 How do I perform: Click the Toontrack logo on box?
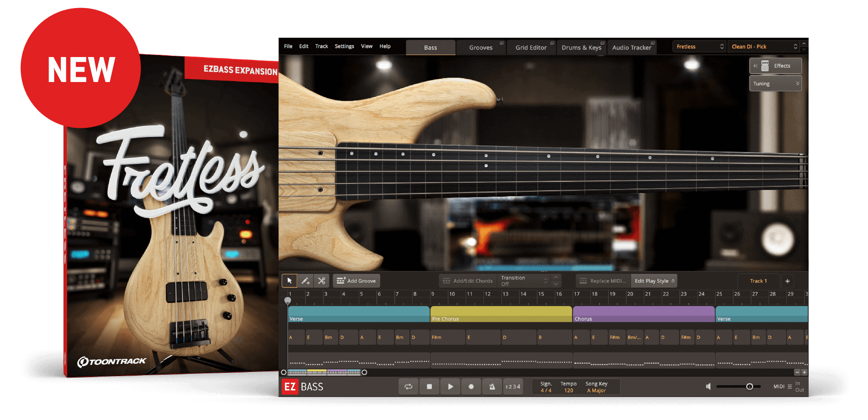pyautogui.click(x=112, y=362)
